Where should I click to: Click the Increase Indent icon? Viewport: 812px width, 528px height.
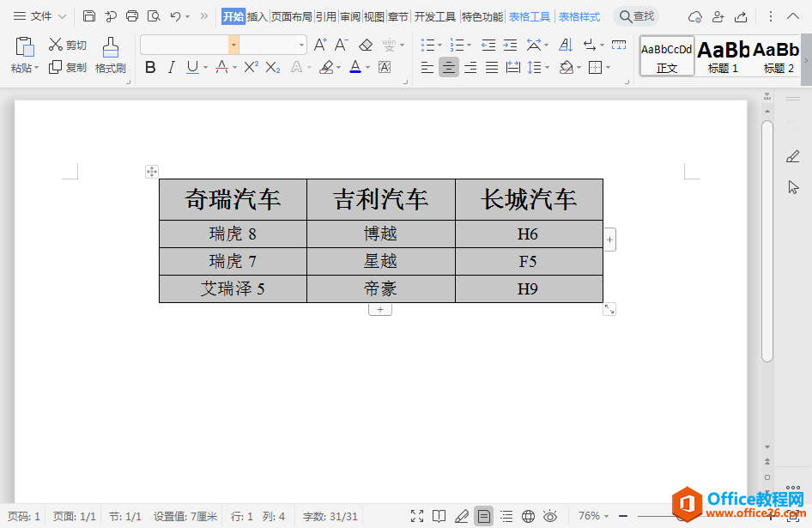click(x=510, y=46)
